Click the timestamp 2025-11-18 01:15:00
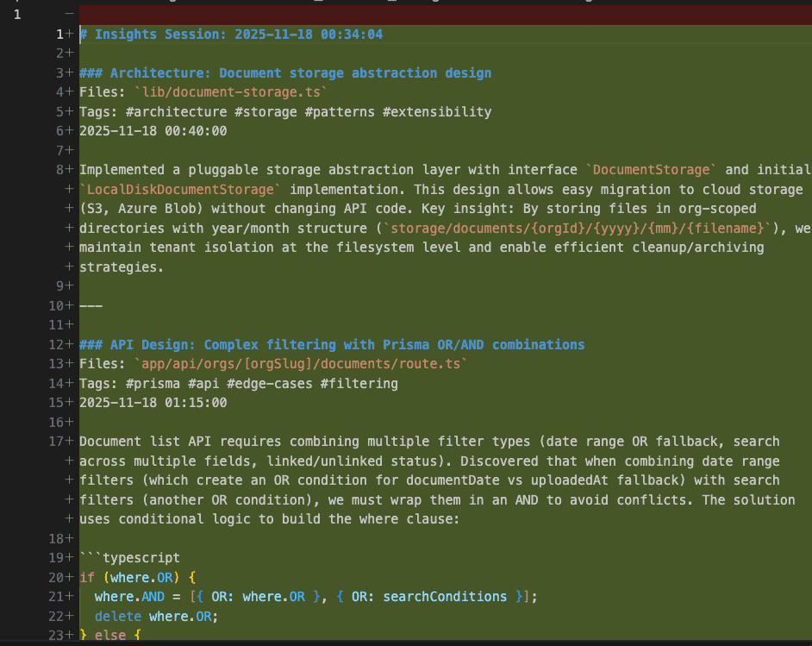The width and height of the screenshot is (812, 646). pyautogui.click(x=153, y=402)
